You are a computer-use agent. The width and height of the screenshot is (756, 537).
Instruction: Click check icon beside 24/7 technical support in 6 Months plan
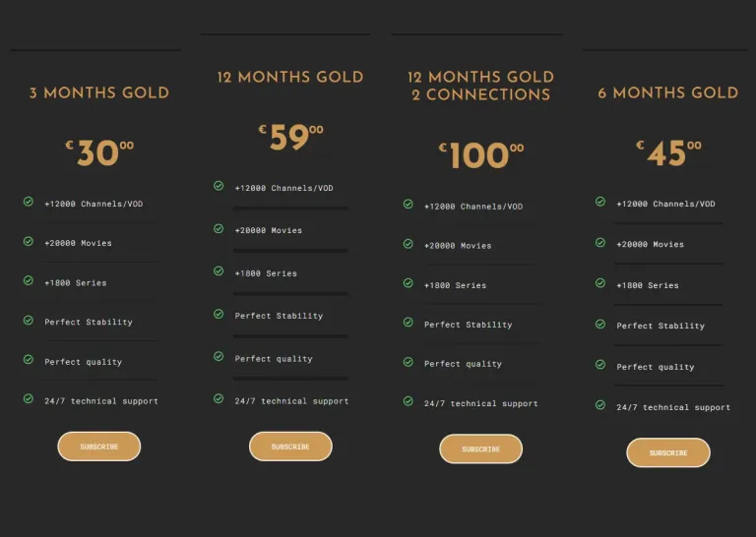(600, 405)
